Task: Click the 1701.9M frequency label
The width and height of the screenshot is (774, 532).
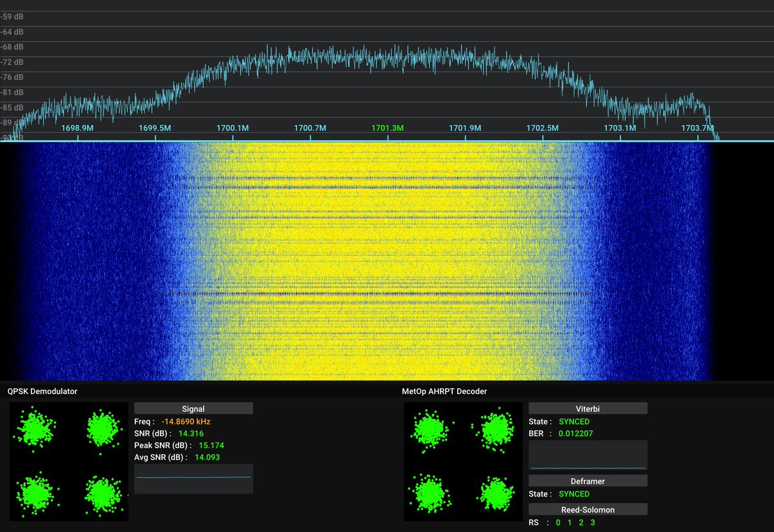Action: pos(465,128)
